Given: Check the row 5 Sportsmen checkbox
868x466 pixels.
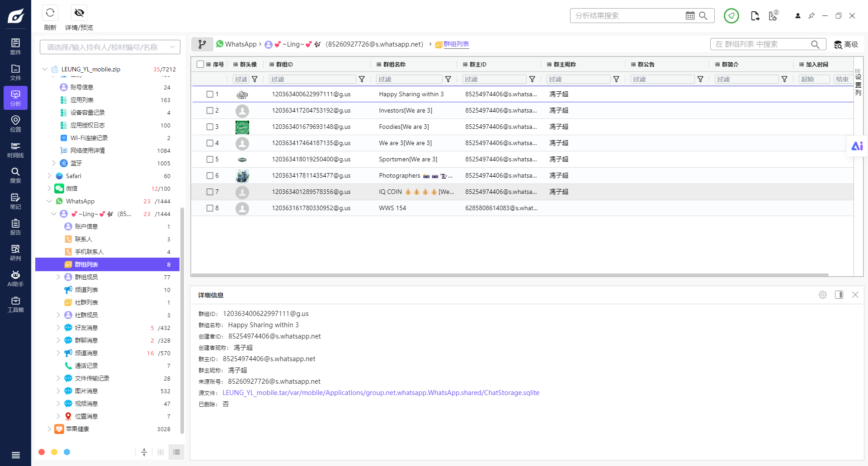Looking at the screenshot, I should [210, 159].
